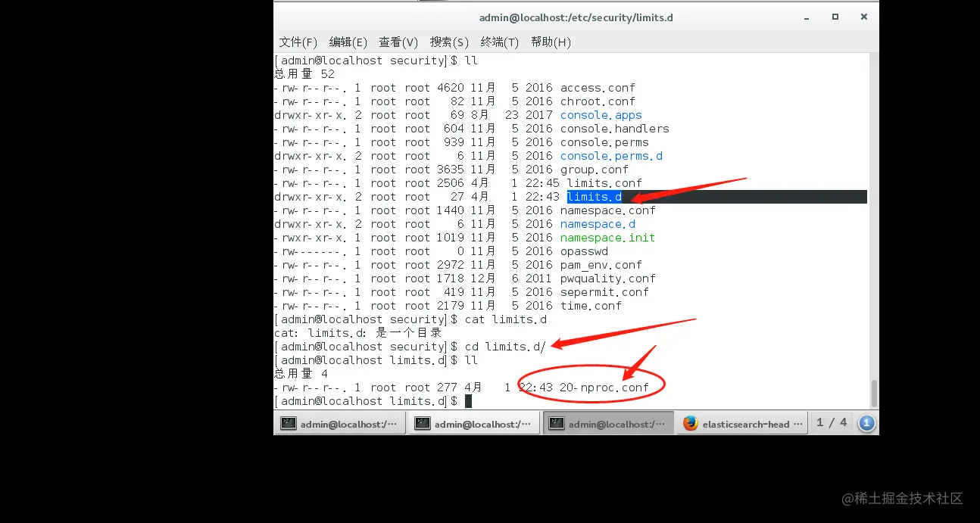Click the directory name namespace.d
980x523 pixels.
(x=598, y=224)
